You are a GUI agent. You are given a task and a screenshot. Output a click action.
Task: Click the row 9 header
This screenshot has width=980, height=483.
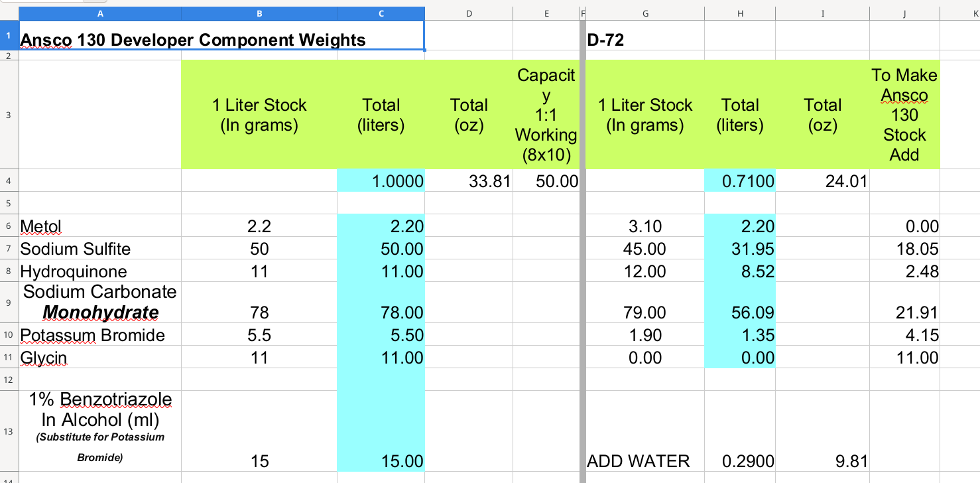point(9,302)
